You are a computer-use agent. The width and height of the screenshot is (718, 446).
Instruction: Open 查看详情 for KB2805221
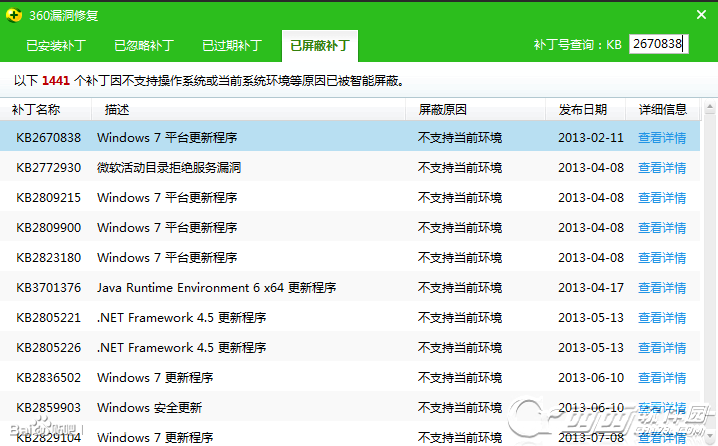coord(662,318)
